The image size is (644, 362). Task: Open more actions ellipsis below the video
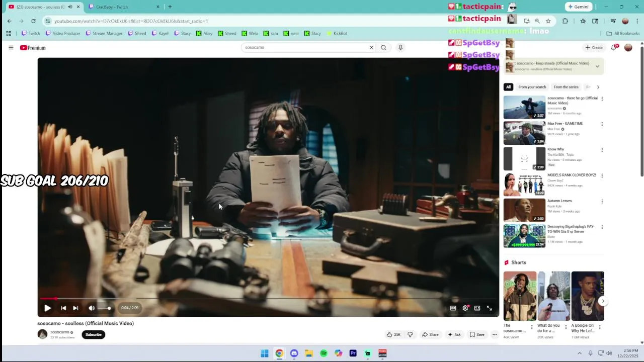495,334
